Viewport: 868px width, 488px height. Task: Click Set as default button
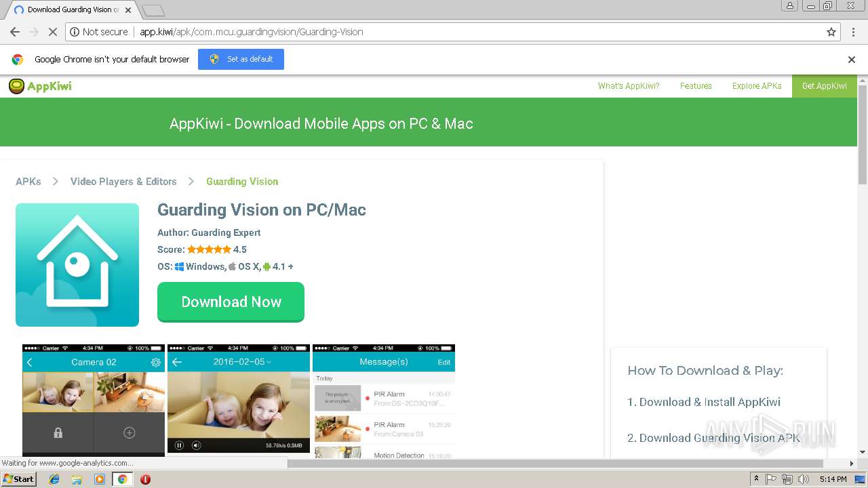coord(241,59)
